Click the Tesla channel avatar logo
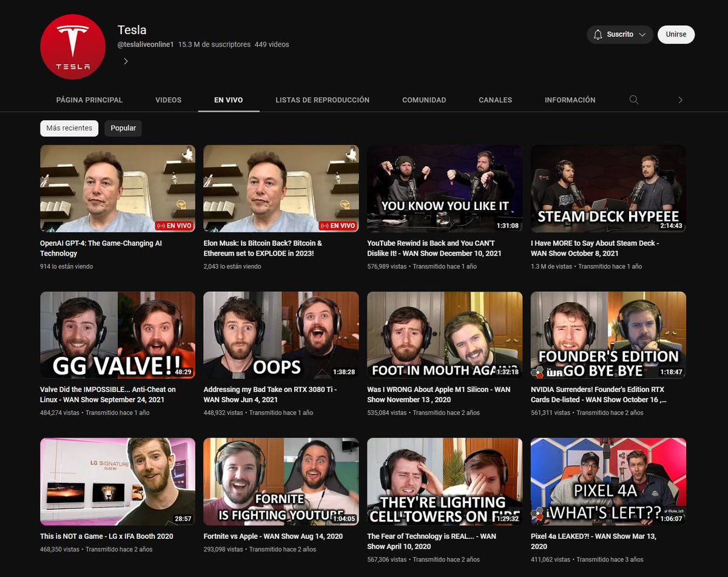The height and width of the screenshot is (577, 728). (x=73, y=47)
